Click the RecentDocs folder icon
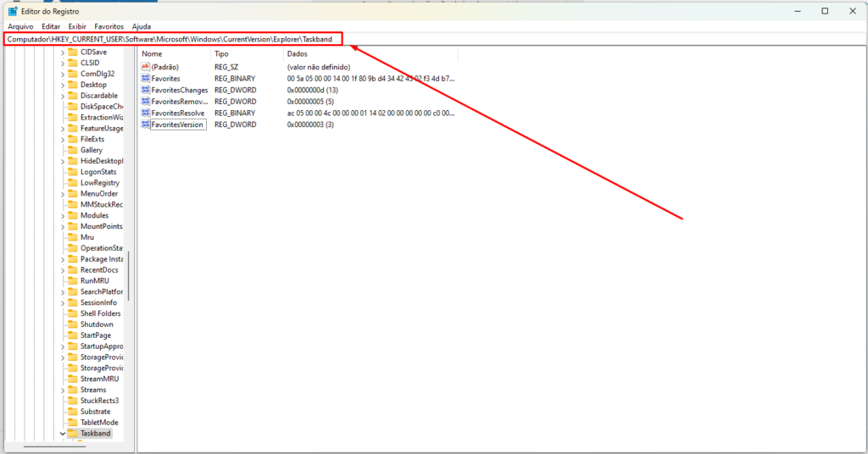 73,270
